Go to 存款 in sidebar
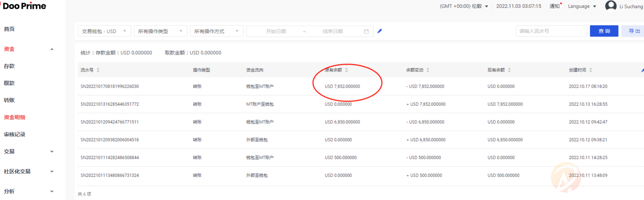 pyautogui.click(x=9, y=66)
